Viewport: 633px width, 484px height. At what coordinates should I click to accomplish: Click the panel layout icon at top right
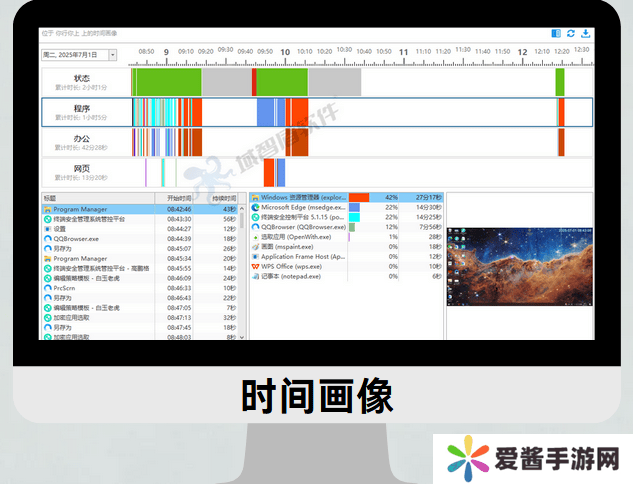click(x=556, y=33)
